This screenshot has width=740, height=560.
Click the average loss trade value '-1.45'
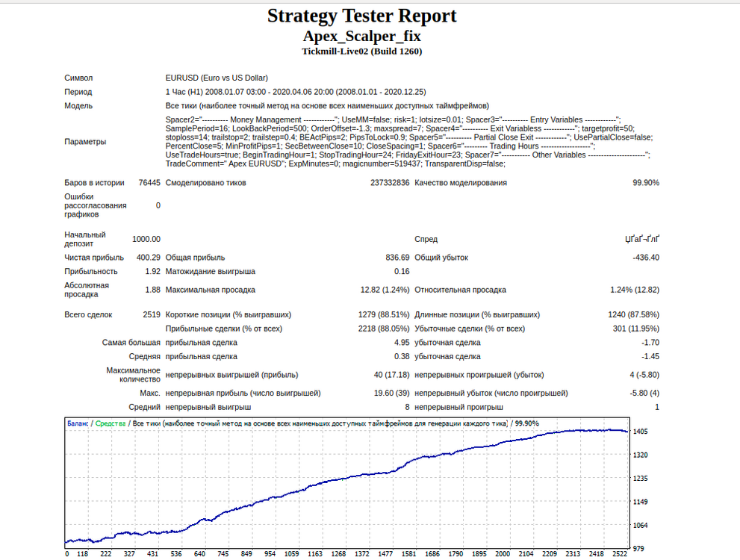coord(650,356)
